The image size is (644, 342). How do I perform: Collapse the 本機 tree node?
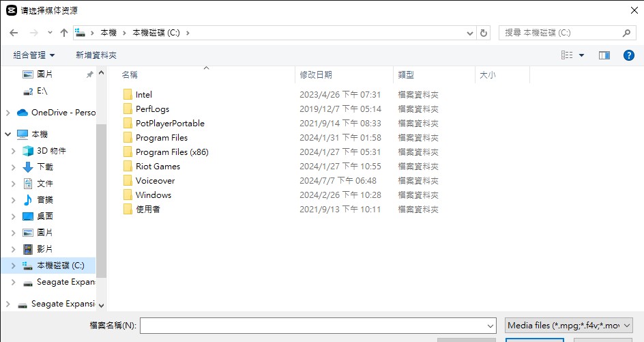8,134
